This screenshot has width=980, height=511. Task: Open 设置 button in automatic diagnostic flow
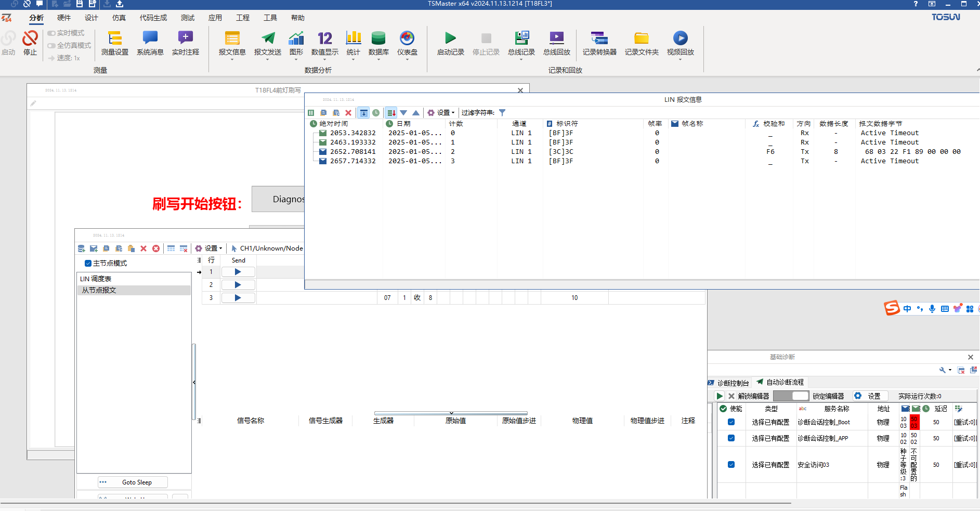869,396
